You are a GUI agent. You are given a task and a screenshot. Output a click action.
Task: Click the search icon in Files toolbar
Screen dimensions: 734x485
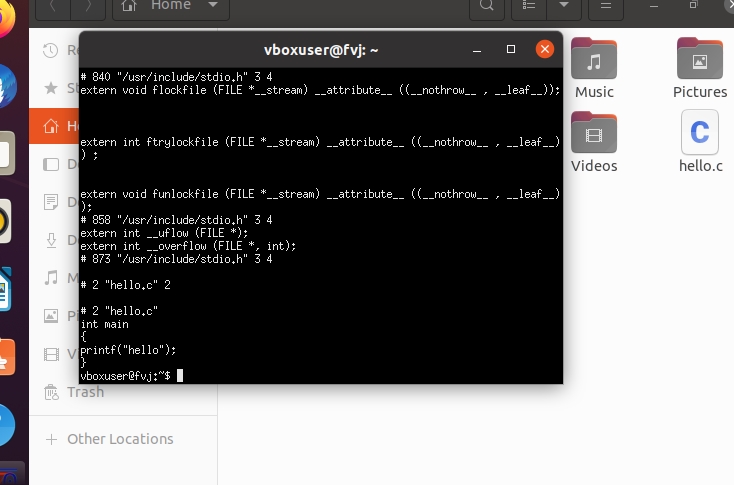click(x=487, y=7)
